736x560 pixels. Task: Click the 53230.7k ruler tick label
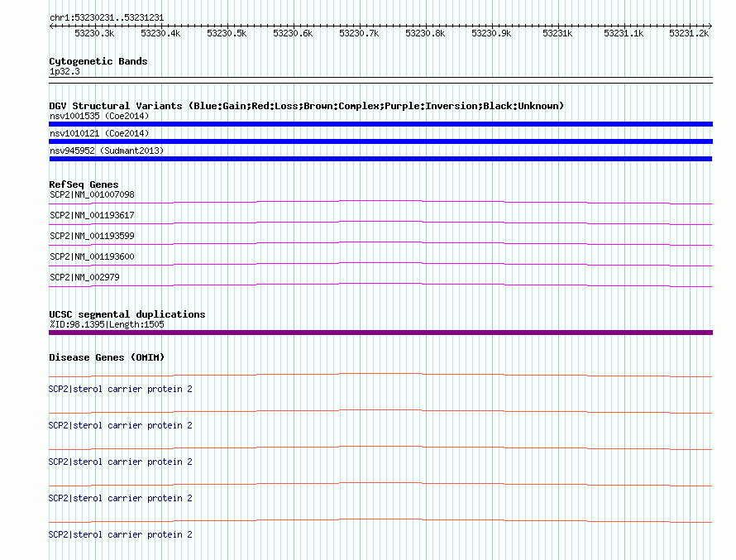tap(359, 34)
